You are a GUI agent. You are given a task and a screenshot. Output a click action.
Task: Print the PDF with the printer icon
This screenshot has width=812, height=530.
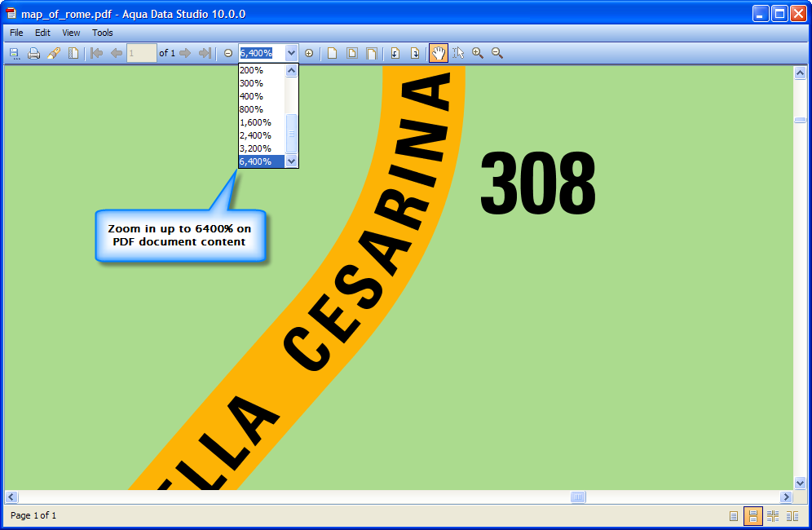click(x=34, y=53)
